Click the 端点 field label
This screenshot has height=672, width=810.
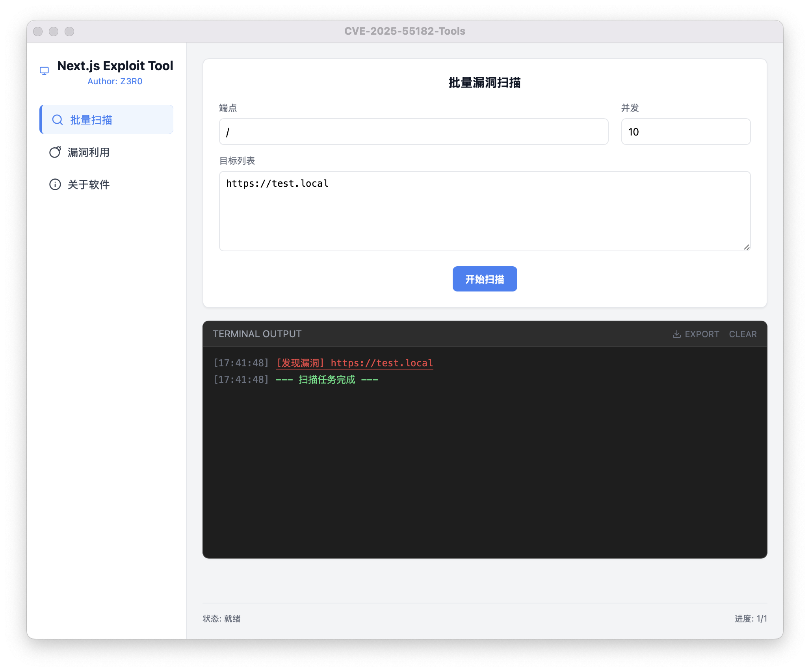coord(228,108)
